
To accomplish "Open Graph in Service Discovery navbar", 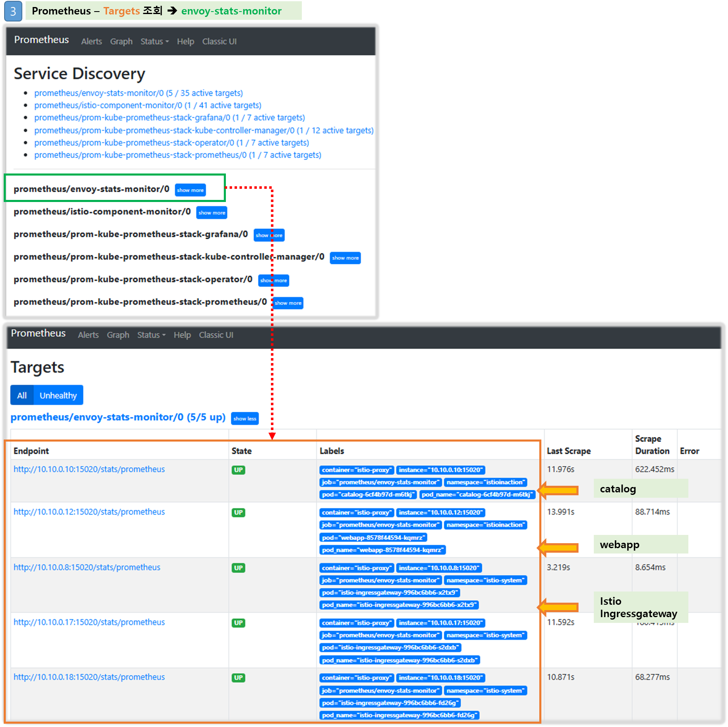I will (121, 41).
